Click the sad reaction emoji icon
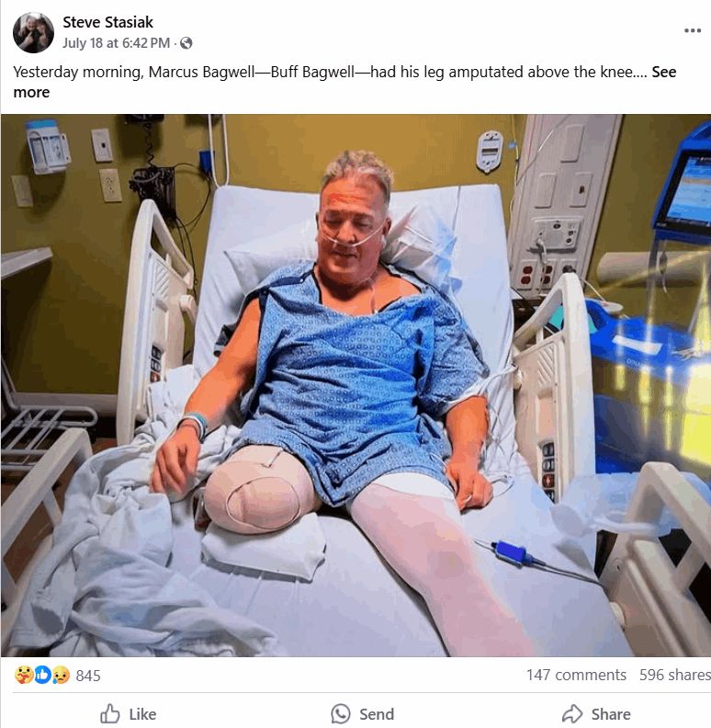The image size is (711, 728). (x=61, y=675)
